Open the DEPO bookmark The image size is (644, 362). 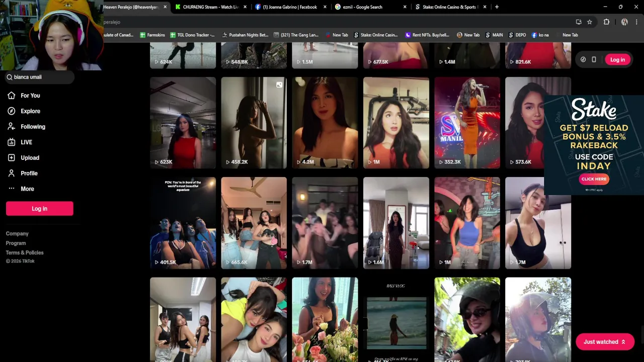[x=517, y=35]
